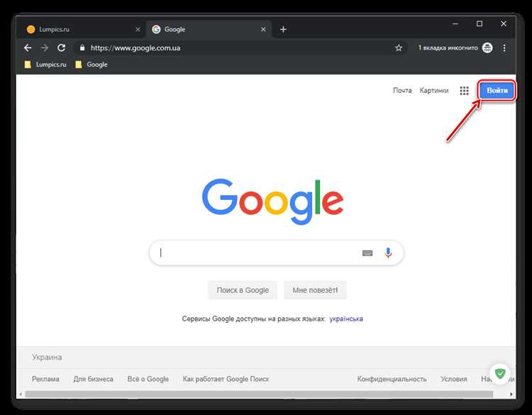Start voice search with microphone icon
This screenshot has height=415, width=532.
click(388, 253)
